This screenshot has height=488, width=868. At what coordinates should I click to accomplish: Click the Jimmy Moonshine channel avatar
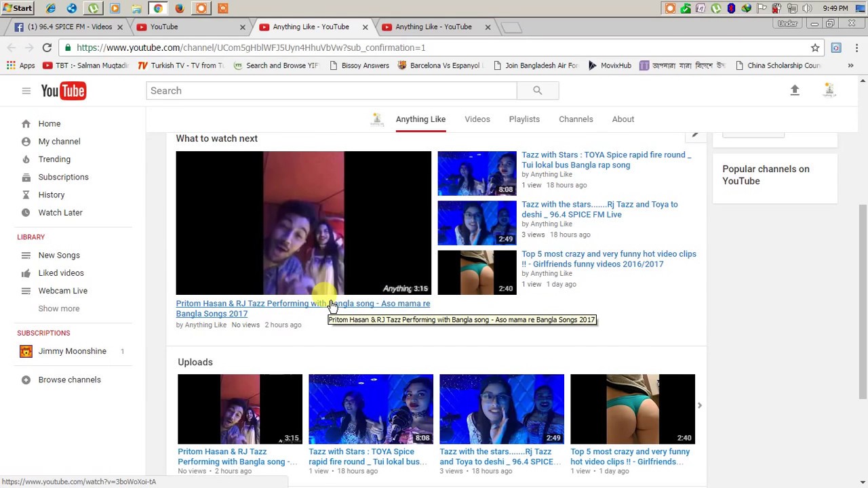[26, 351]
